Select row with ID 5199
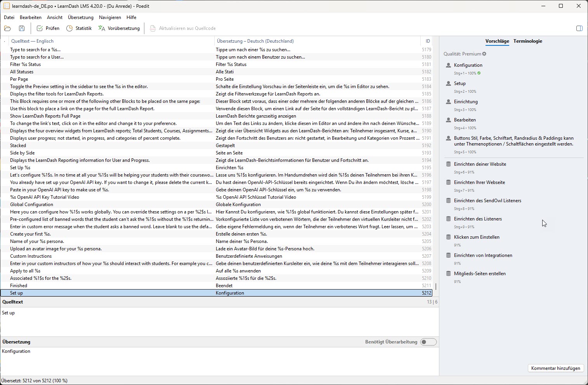 click(x=216, y=197)
